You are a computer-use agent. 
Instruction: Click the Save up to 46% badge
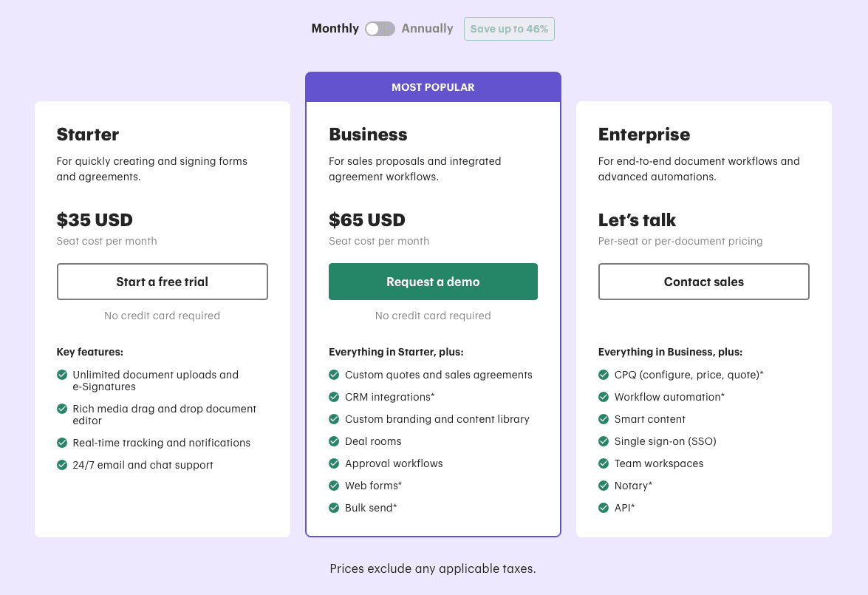pos(509,28)
